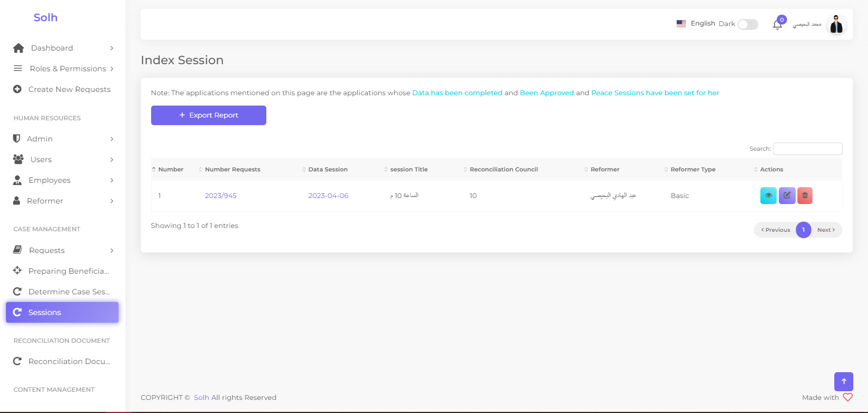Click the Dashboard home icon
Viewport: 868px width, 413px height.
coord(18,48)
